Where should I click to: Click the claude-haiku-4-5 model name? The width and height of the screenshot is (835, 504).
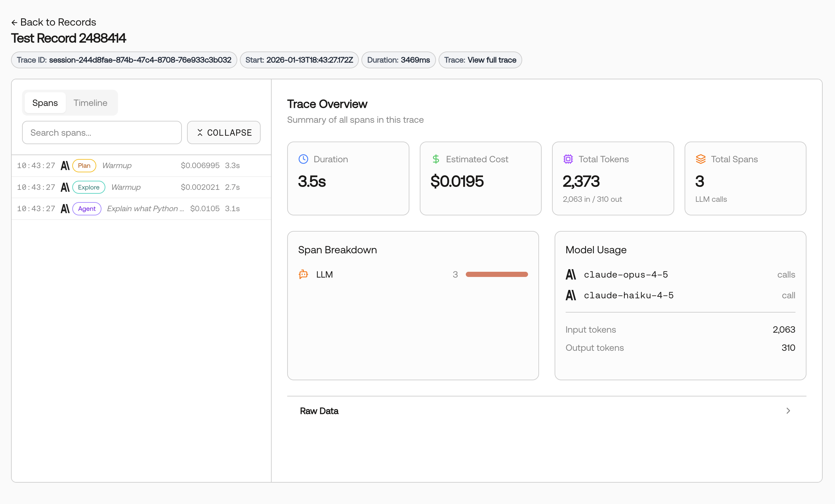coord(629,295)
